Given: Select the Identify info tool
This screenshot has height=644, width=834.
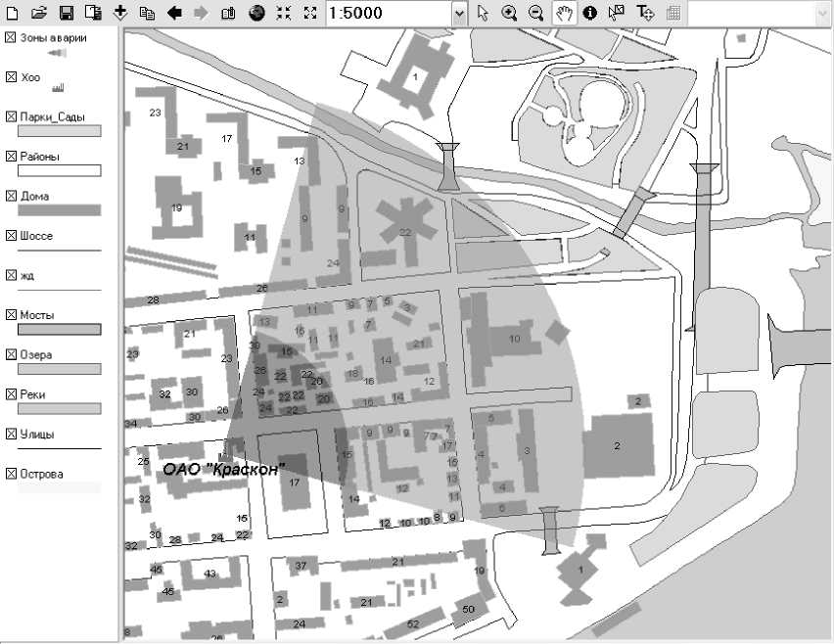Looking at the screenshot, I should pyautogui.click(x=590, y=13).
